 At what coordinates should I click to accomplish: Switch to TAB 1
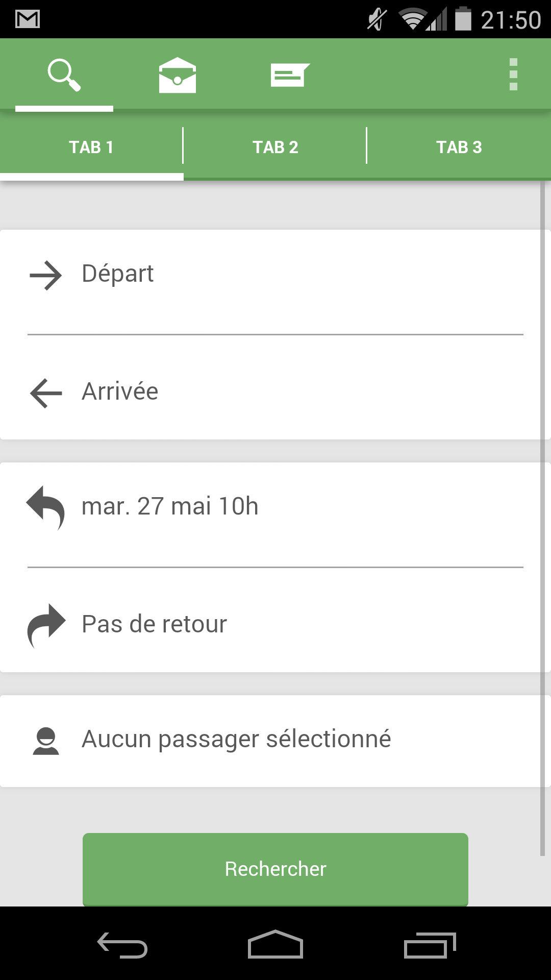[91, 148]
